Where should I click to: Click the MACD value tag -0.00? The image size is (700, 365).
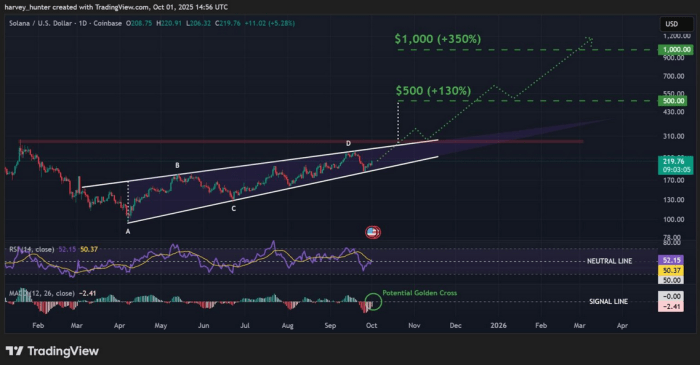tap(671, 296)
